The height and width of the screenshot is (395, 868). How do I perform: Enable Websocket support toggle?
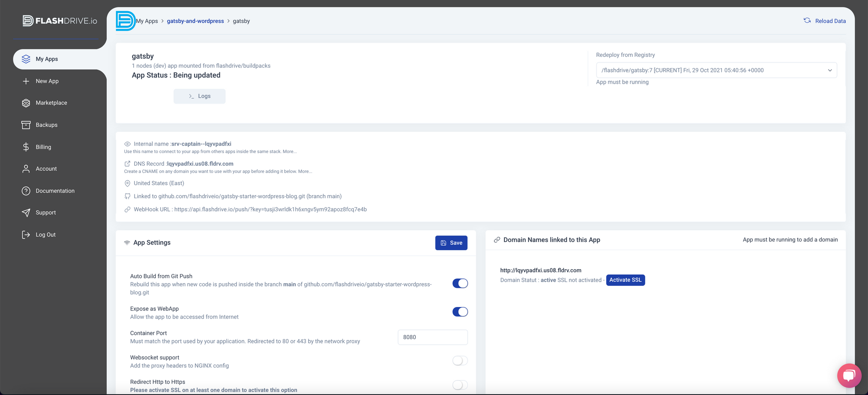click(x=460, y=361)
